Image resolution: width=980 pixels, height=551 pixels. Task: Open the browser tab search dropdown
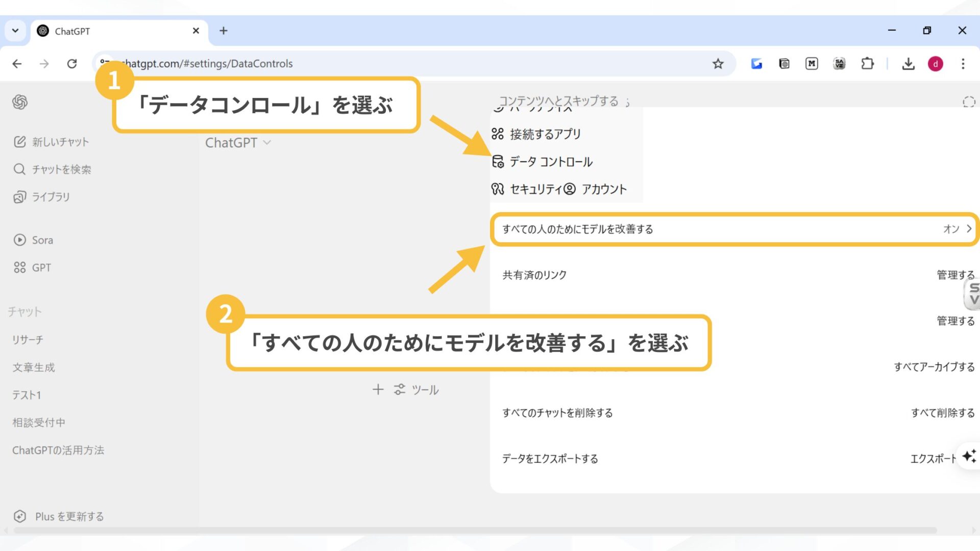click(x=15, y=31)
